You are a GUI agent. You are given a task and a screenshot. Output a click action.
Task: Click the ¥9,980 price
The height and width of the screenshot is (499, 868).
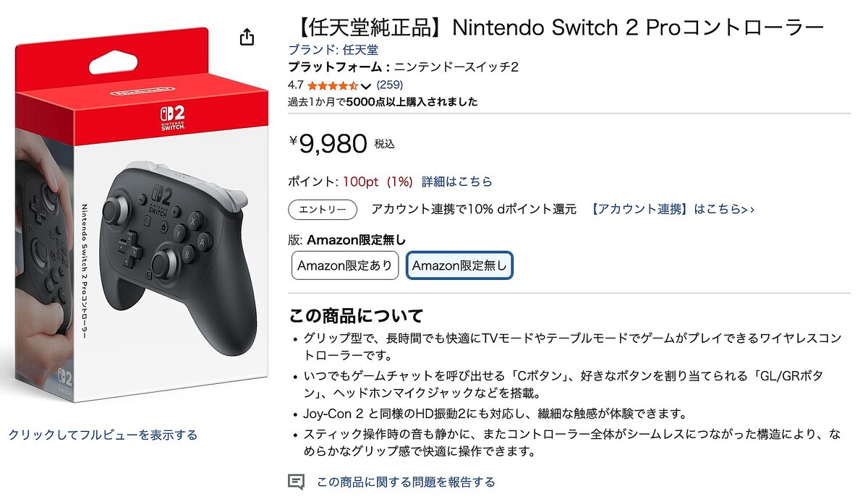click(x=329, y=143)
